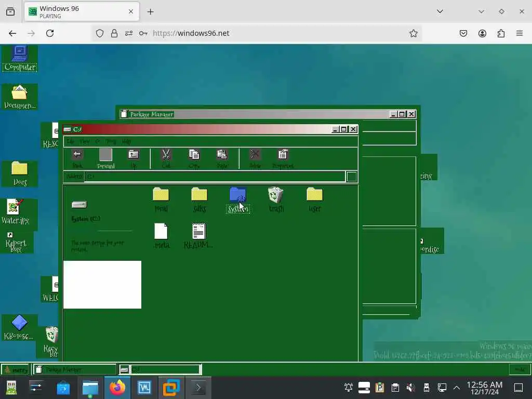Open site permissions icon in the URL bar

pyautogui.click(x=129, y=33)
